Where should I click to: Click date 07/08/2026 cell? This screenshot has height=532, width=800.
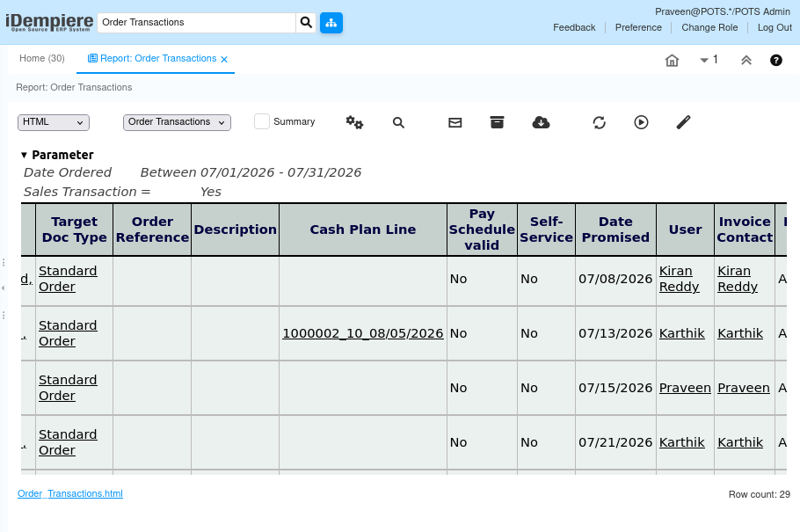coord(615,279)
